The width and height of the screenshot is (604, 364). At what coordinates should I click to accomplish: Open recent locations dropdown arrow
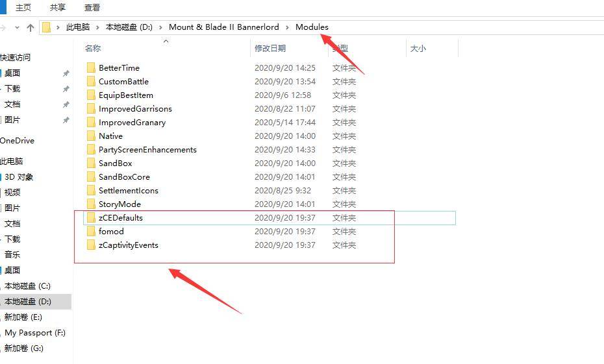pyautogui.click(x=17, y=28)
